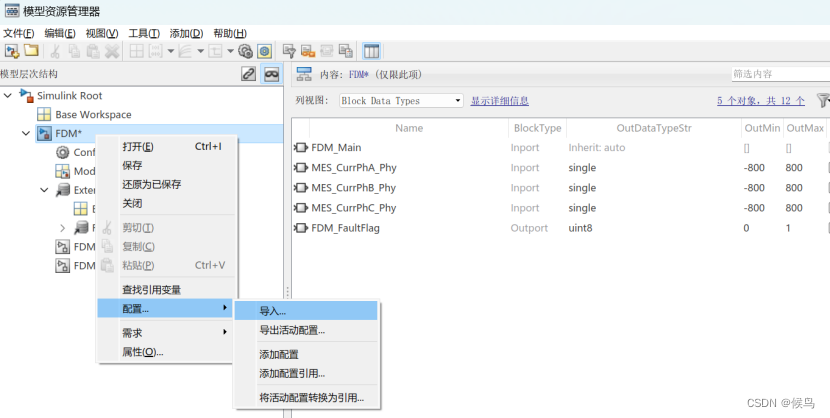
Task: Select 导出活动配置... in submenu
Action: pyautogui.click(x=306, y=330)
